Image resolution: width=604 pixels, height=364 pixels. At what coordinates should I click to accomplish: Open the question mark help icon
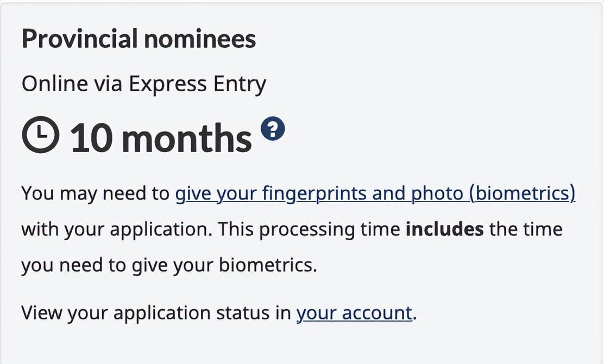click(273, 129)
